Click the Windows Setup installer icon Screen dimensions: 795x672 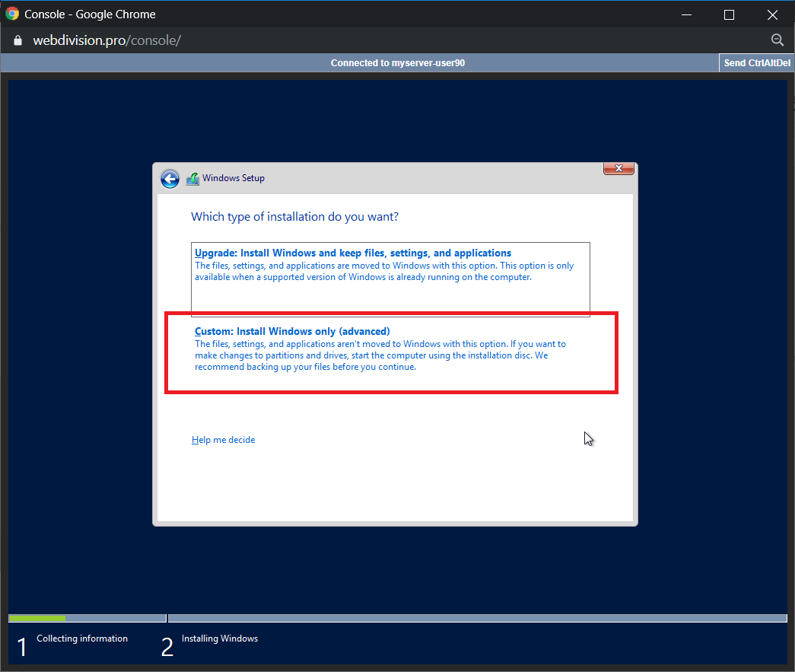click(192, 179)
